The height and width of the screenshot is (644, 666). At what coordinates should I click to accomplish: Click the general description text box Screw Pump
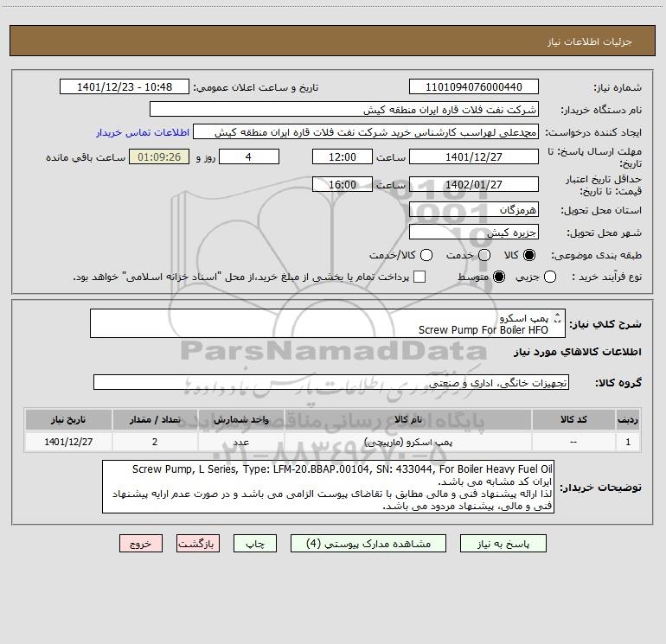pyautogui.click(x=328, y=323)
